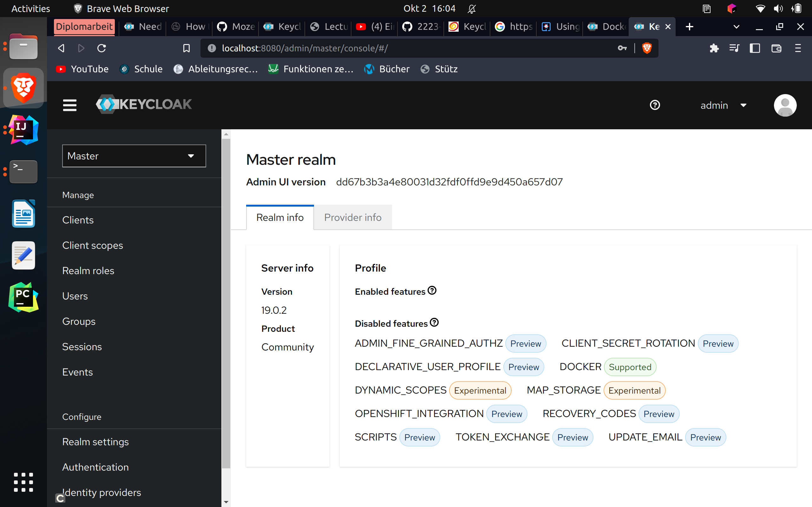Image resolution: width=812 pixels, height=507 pixels.
Task: Click the help icon beside Disabled features
Action: 434,322
